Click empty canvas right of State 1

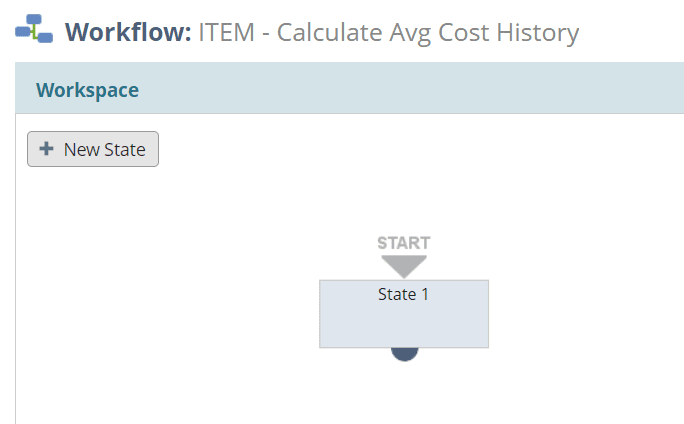tap(585, 314)
